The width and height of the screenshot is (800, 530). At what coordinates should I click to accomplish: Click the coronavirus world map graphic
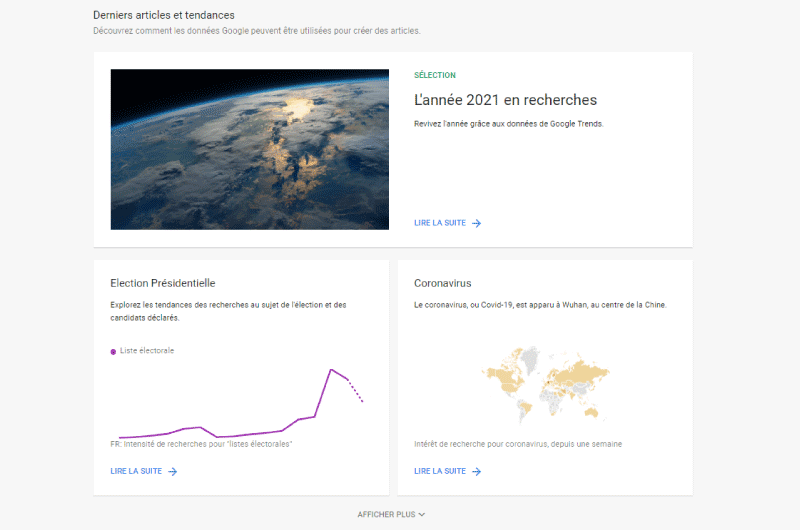click(545, 384)
